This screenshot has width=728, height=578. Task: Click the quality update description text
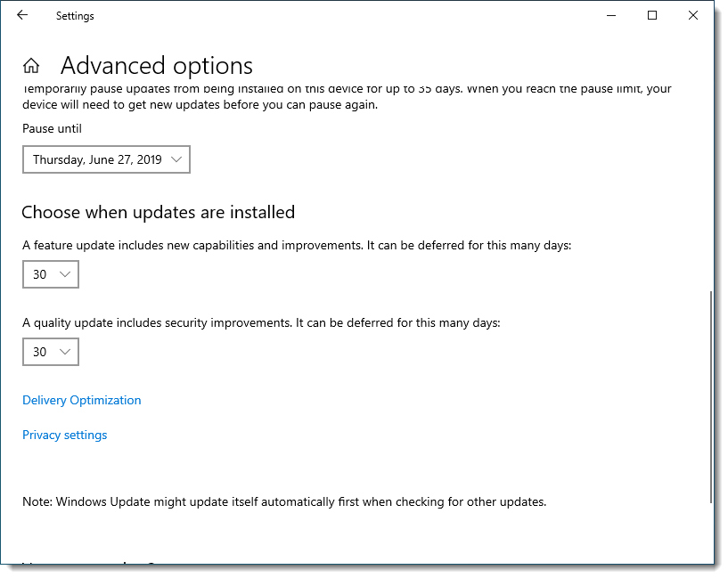pos(261,322)
